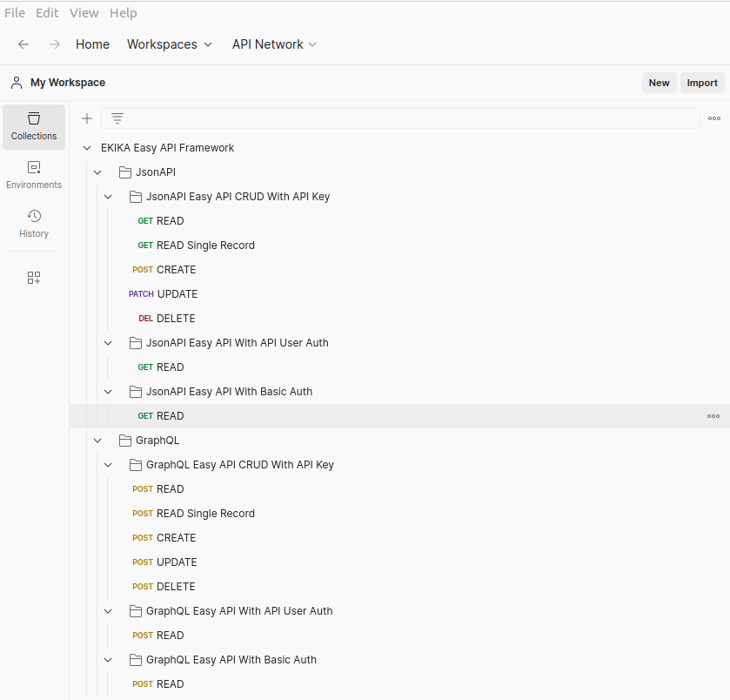Click the back navigation arrow
The height and width of the screenshot is (700, 730).
pyautogui.click(x=23, y=44)
